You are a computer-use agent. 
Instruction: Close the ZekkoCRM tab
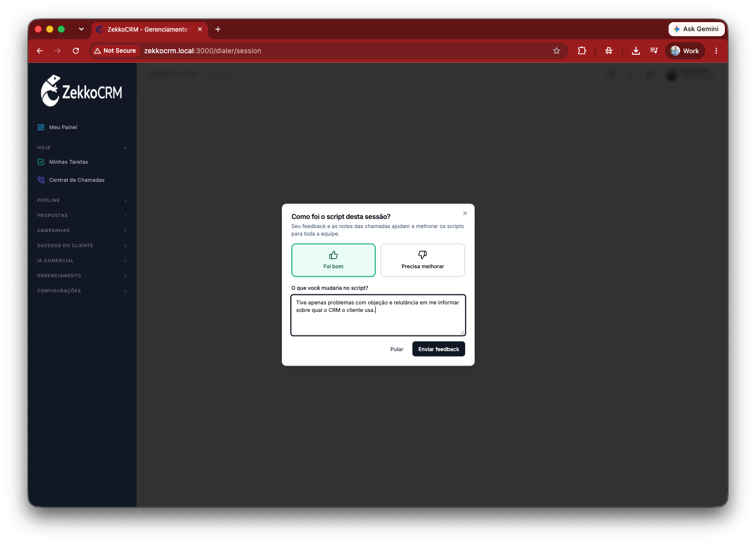[x=200, y=29]
